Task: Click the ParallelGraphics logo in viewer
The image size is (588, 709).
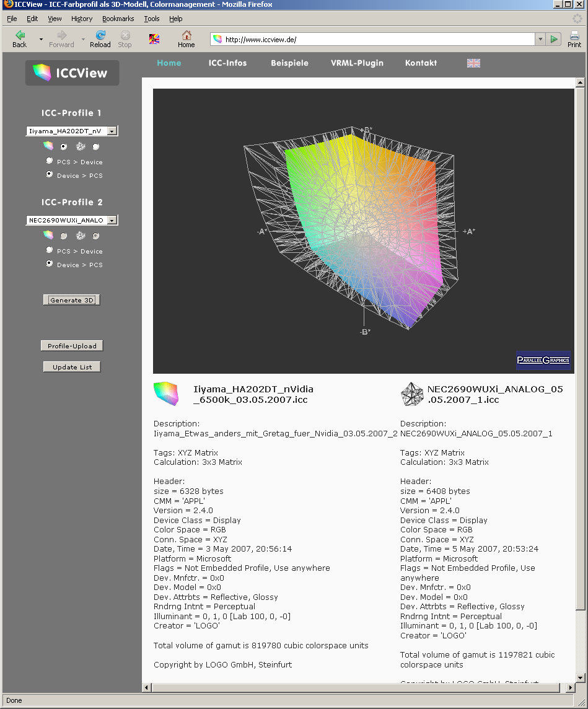Action: point(543,360)
